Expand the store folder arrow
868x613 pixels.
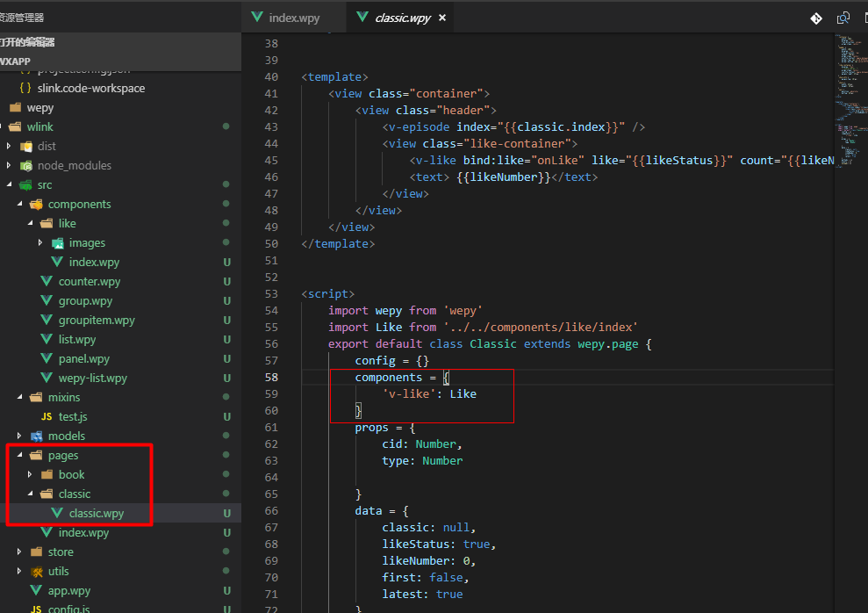(19, 552)
